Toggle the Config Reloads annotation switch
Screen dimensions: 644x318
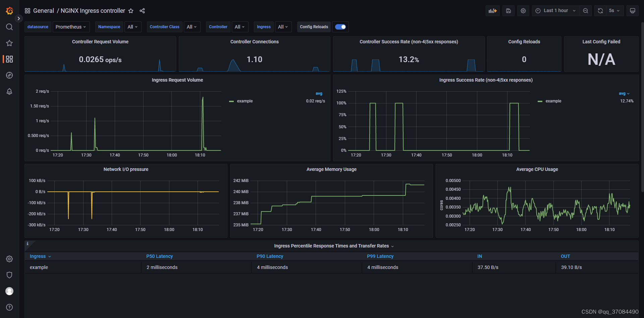[x=340, y=27]
